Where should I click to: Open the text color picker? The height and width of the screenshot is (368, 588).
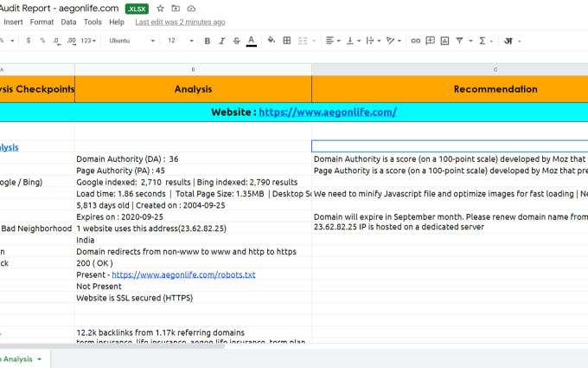[252, 41]
